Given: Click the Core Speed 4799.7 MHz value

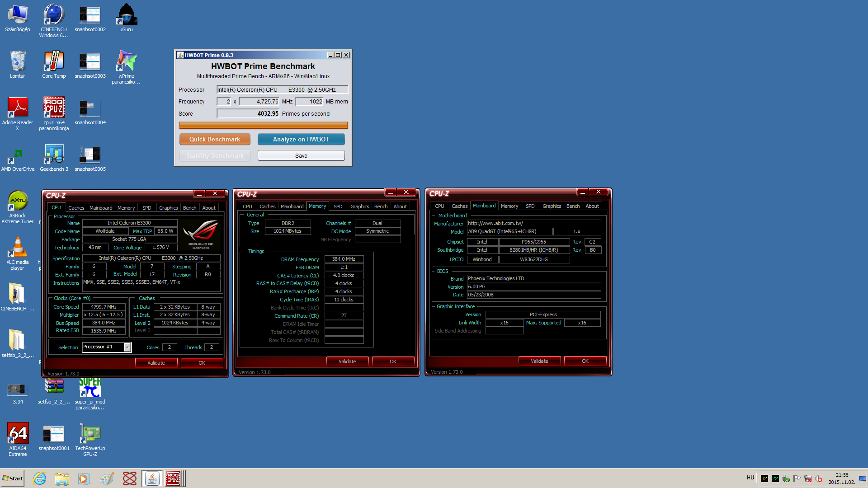Looking at the screenshot, I should [104, 307].
